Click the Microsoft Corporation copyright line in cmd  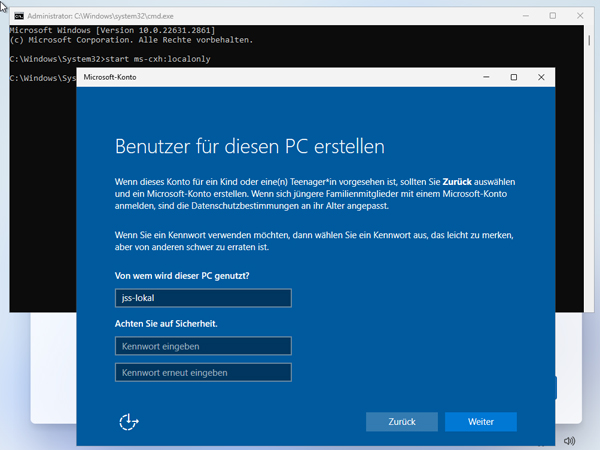click(x=131, y=40)
